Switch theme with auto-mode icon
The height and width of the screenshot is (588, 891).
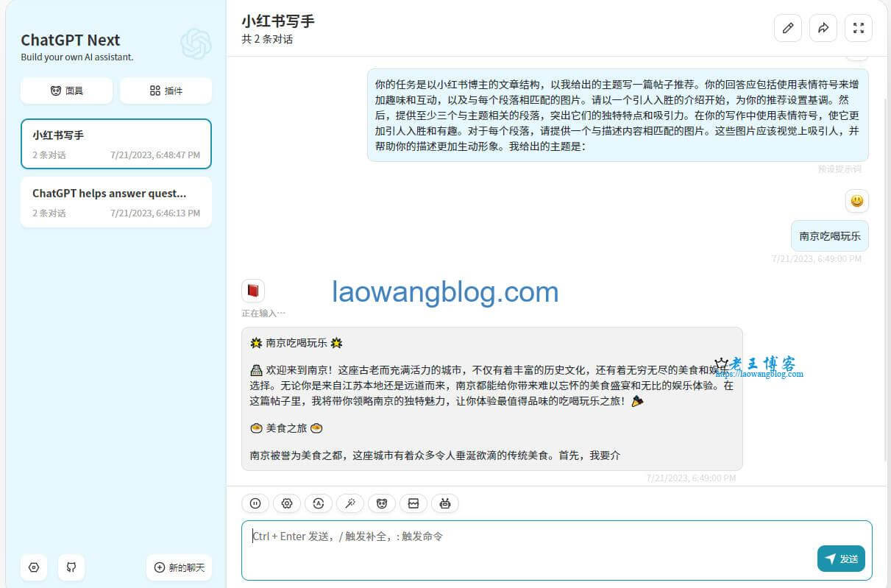point(319,503)
